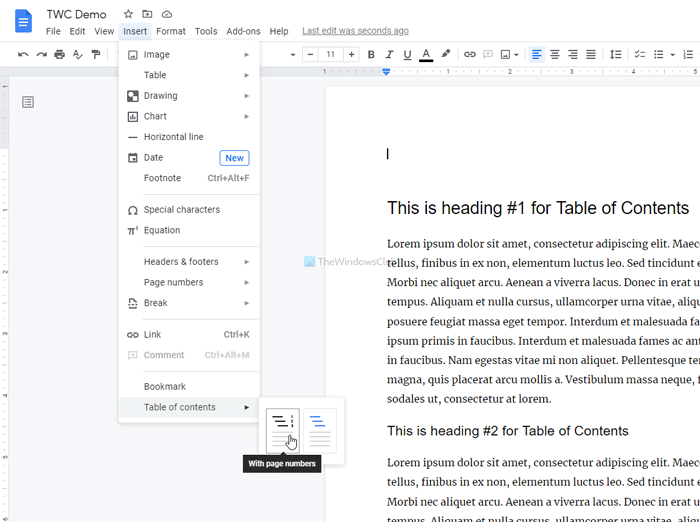This screenshot has height=522, width=700.
Task: Star the TWC Demo document
Action: pyautogui.click(x=128, y=14)
